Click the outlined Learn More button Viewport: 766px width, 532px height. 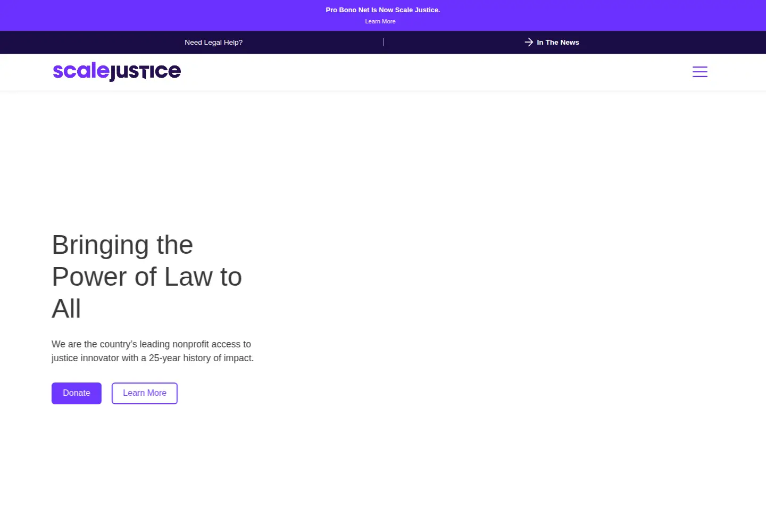[x=145, y=393]
